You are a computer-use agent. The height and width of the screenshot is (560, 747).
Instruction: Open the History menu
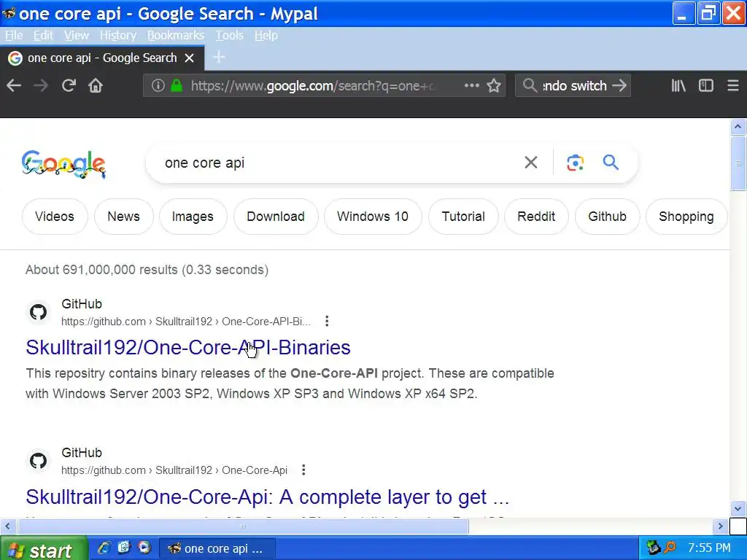[117, 35]
